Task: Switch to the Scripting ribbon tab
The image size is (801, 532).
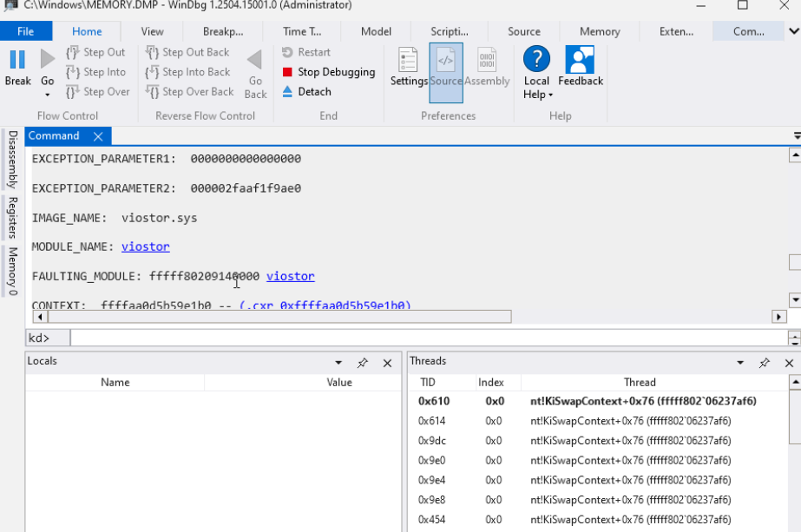Action: tap(449, 31)
